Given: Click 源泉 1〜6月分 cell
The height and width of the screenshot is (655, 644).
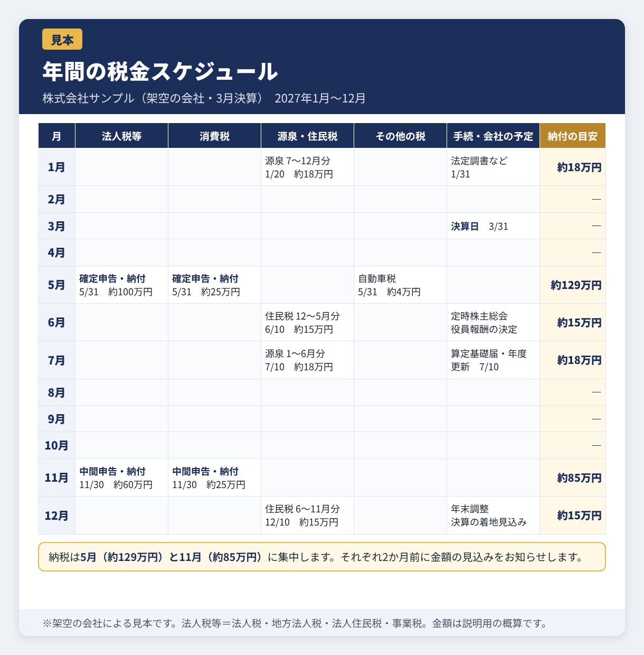Looking at the screenshot, I should coord(307,360).
